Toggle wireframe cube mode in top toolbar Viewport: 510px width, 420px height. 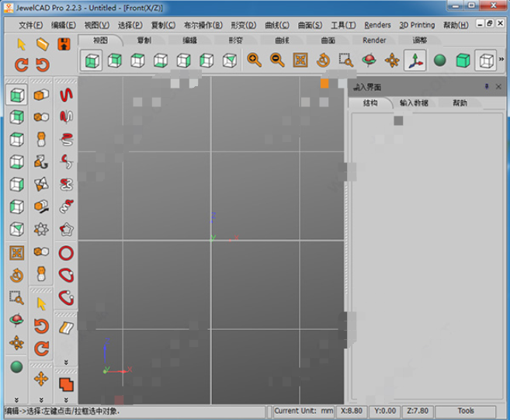point(486,61)
